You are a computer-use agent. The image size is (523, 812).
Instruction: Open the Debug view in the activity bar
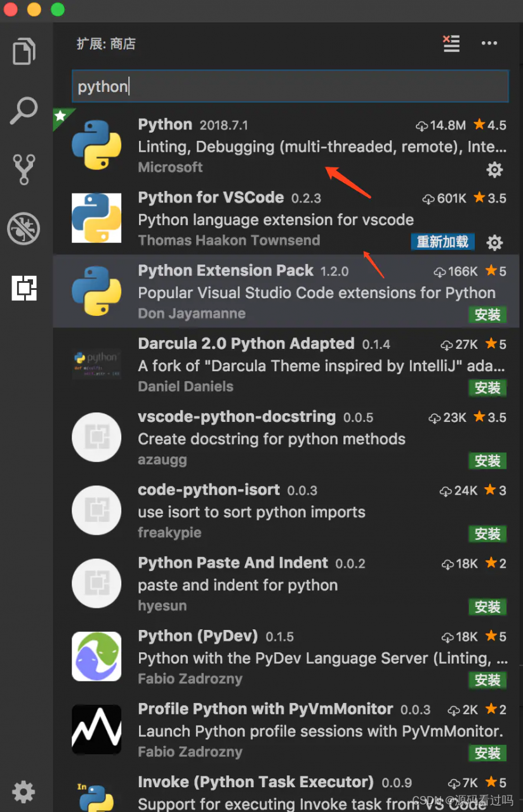[24, 228]
